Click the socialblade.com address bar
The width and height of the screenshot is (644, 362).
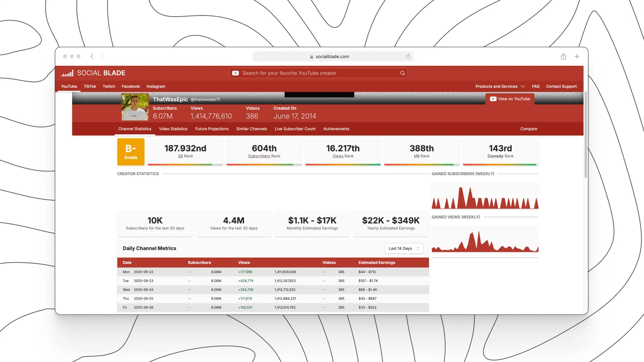[x=333, y=56]
